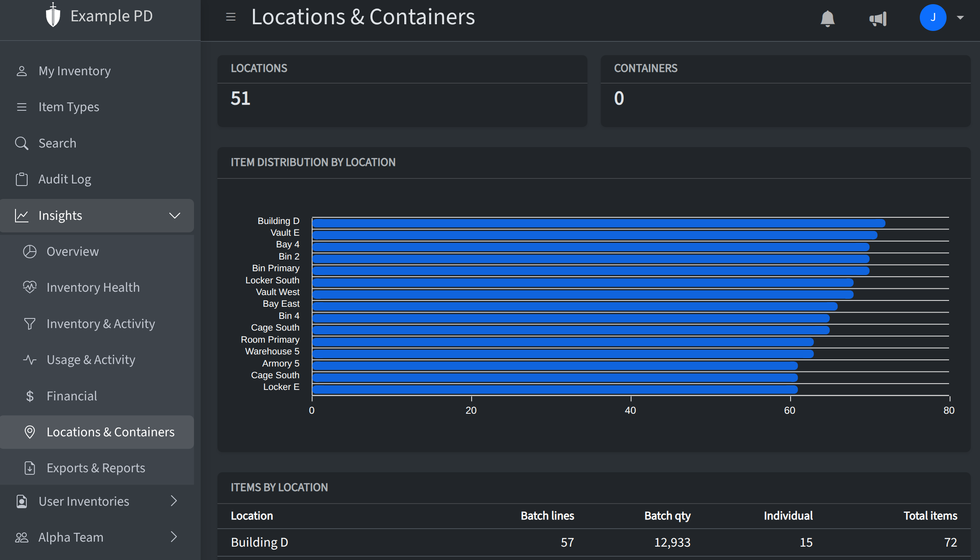Screen dimensions: 980x560
Task: Click the announcements megaphone icon
Action: point(877,18)
